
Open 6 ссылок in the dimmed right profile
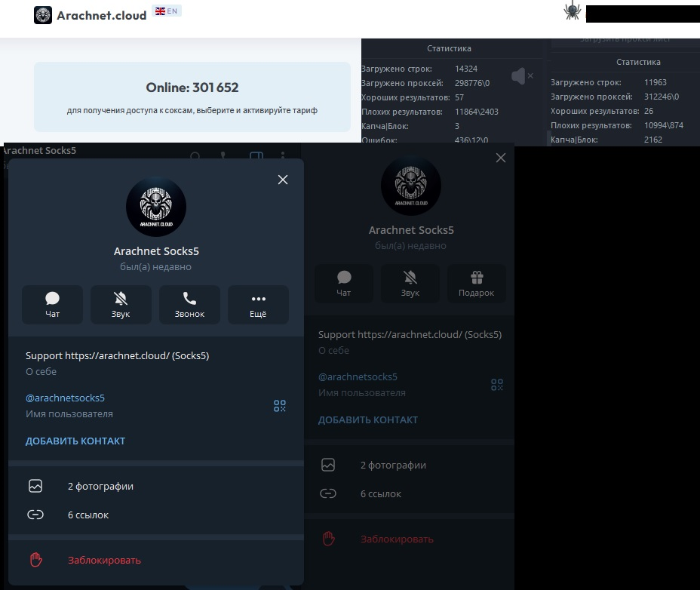(x=381, y=494)
